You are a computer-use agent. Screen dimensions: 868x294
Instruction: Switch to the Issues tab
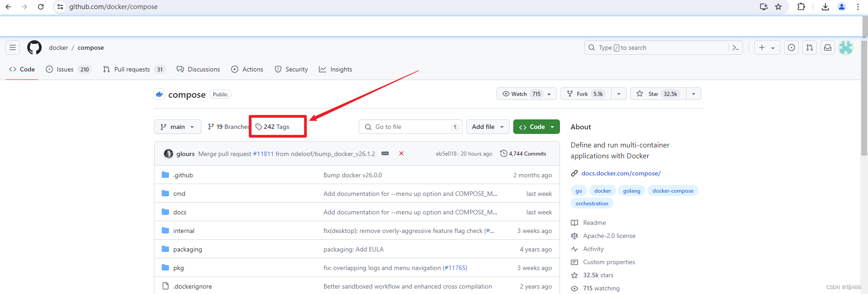pyautogui.click(x=69, y=69)
